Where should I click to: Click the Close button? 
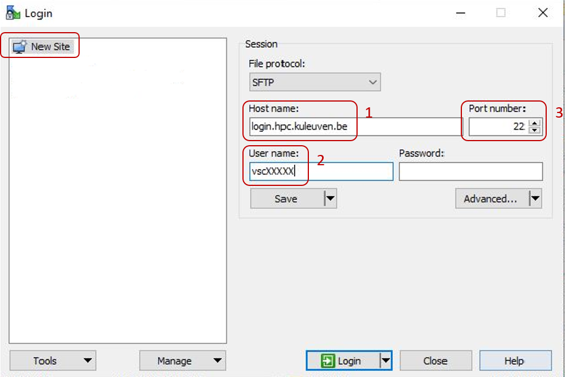coord(436,360)
